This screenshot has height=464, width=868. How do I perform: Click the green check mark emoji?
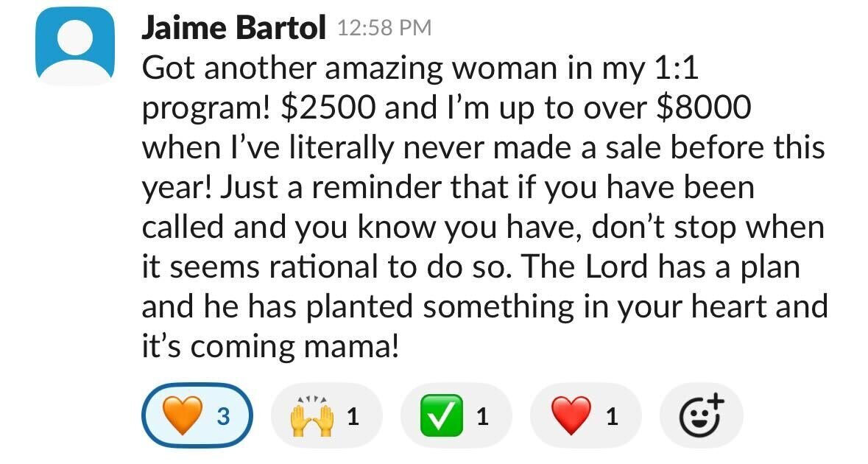pyautogui.click(x=442, y=416)
